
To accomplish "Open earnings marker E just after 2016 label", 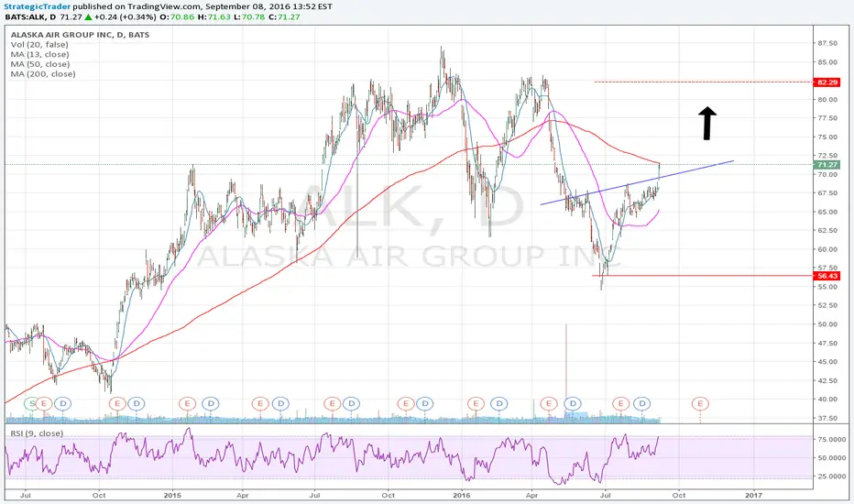I will coord(476,404).
